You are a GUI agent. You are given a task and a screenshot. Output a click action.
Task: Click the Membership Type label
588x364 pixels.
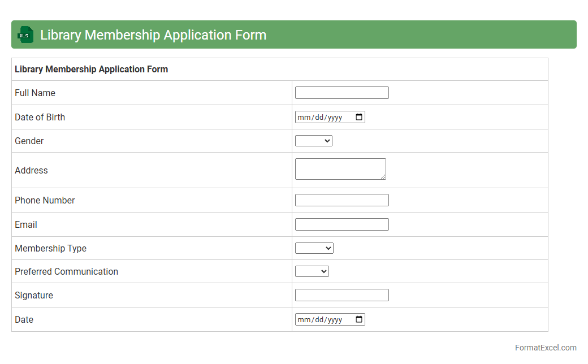click(x=50, y=248)
